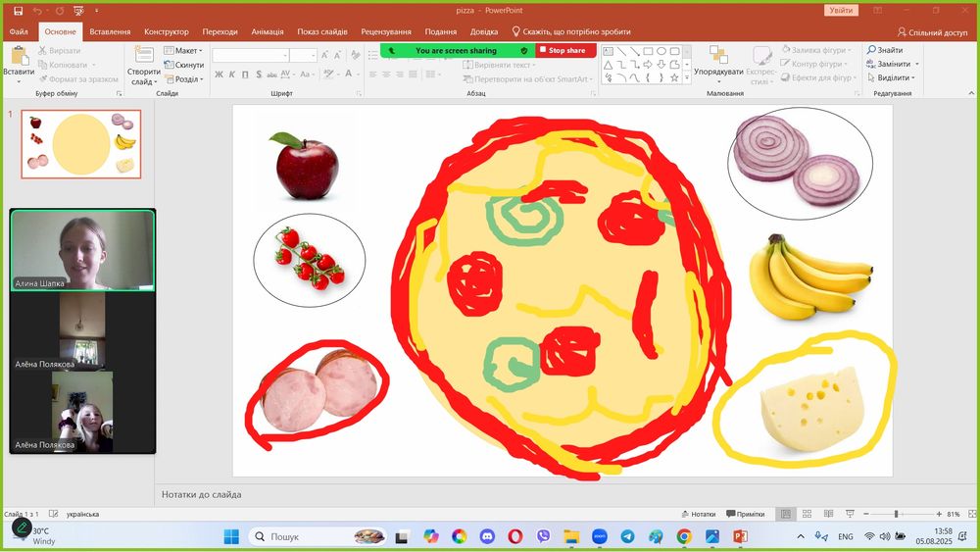980x552 pixels.
Task: Open Telegram from the taskbar
Action: tap(627, 536)
